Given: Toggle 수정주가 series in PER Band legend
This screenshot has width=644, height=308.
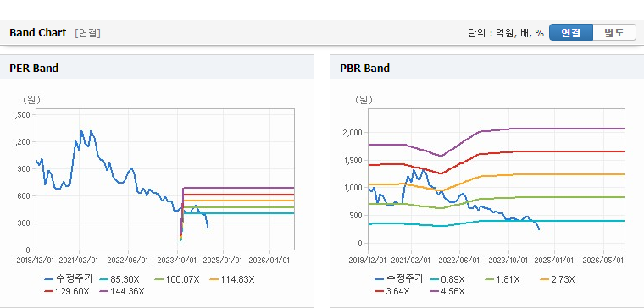Looking at the screenshot, I should 69,279.
